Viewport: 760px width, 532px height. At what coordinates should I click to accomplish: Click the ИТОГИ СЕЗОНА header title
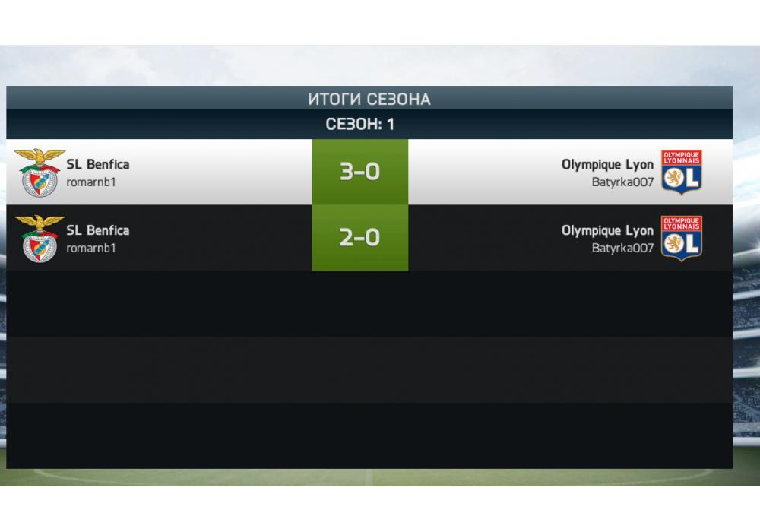point(369,99)
